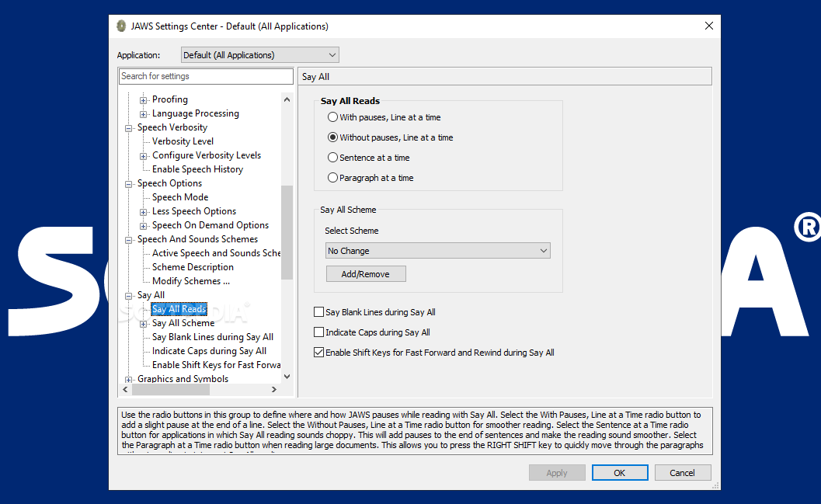821x504 pixels.
Task: Select Scheme Description tree item
Action: pos(193,267)
